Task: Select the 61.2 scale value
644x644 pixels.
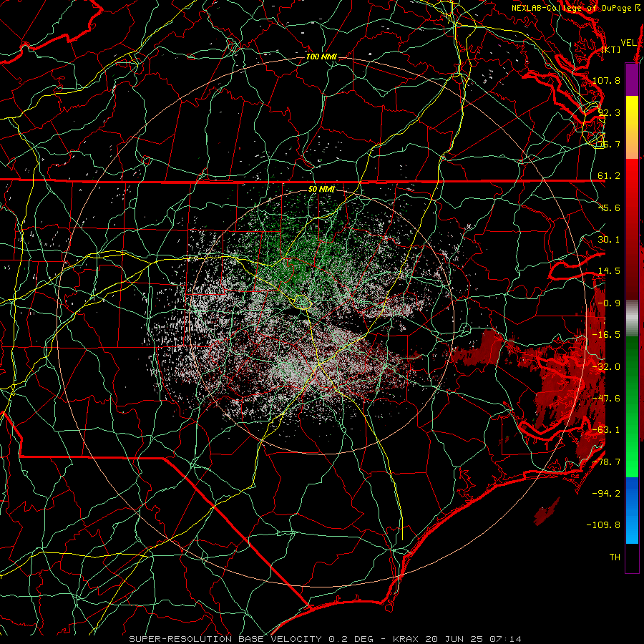Action: [609, 176]
